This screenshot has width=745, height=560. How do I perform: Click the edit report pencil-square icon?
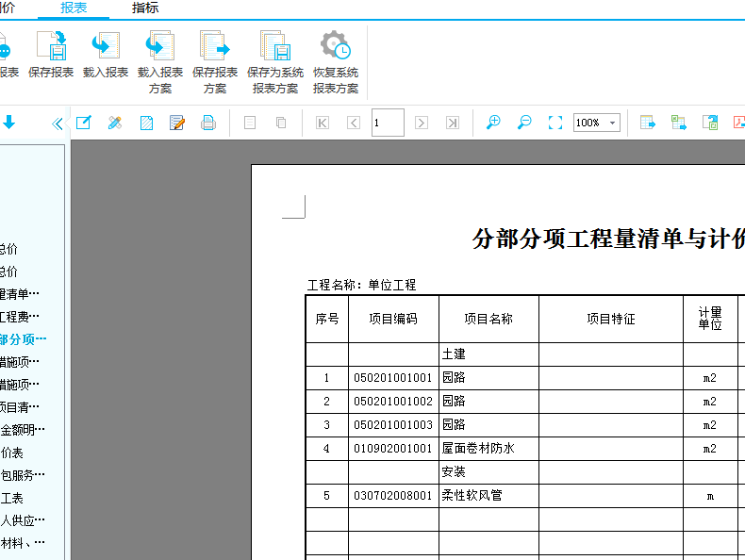click(x=84, y=123)
